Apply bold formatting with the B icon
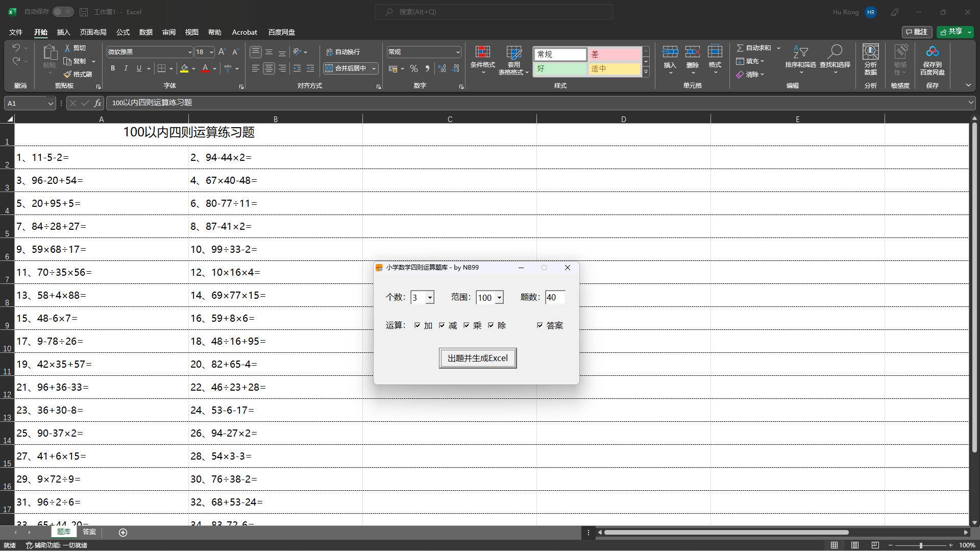This screenshot has width=980, height=551. (x=113, y=68)
